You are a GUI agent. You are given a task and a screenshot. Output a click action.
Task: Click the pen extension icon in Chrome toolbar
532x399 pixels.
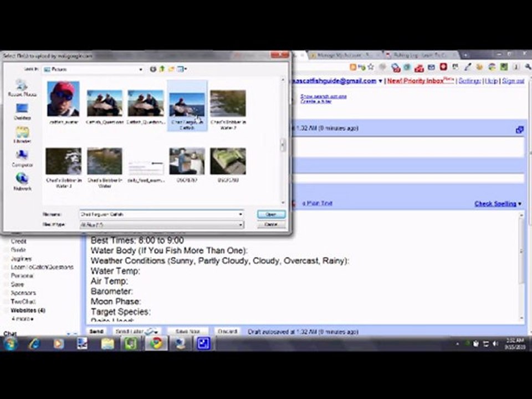pos(468,67)
